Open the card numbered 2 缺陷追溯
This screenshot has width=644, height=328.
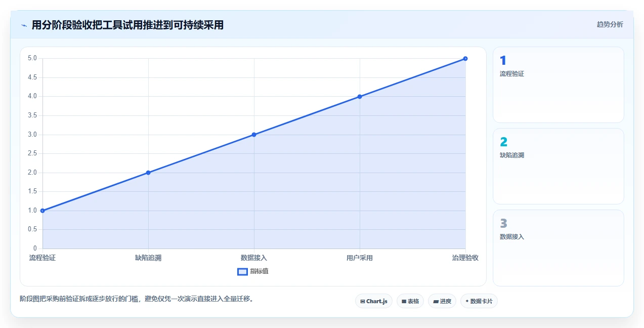[559, 167]
